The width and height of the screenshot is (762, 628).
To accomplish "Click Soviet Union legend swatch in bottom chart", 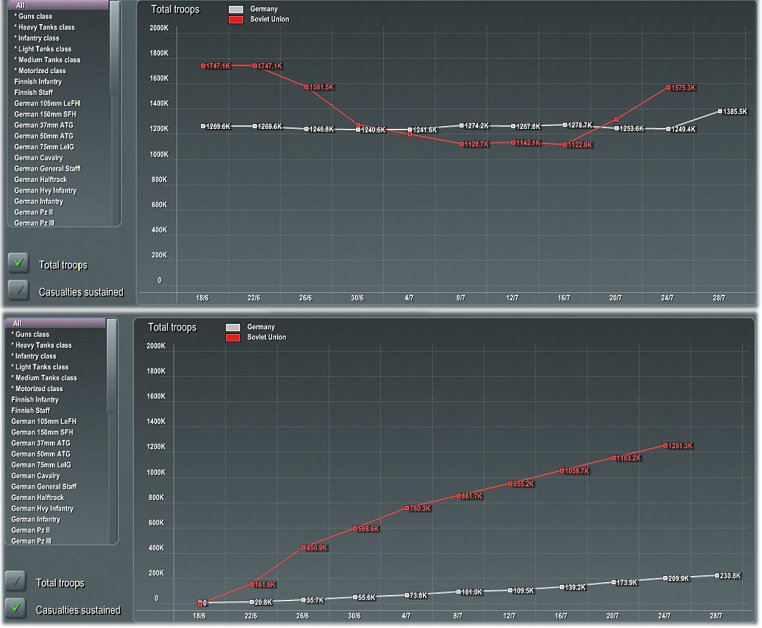I will [233, 337].
